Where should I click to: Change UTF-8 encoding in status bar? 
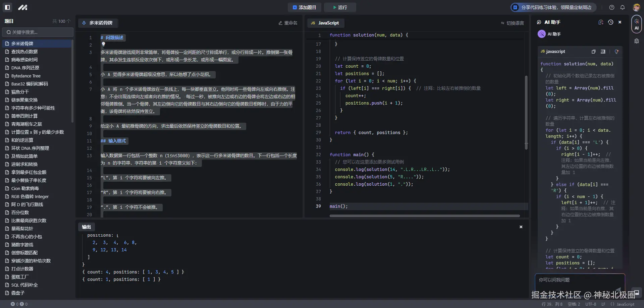(591, 304)
